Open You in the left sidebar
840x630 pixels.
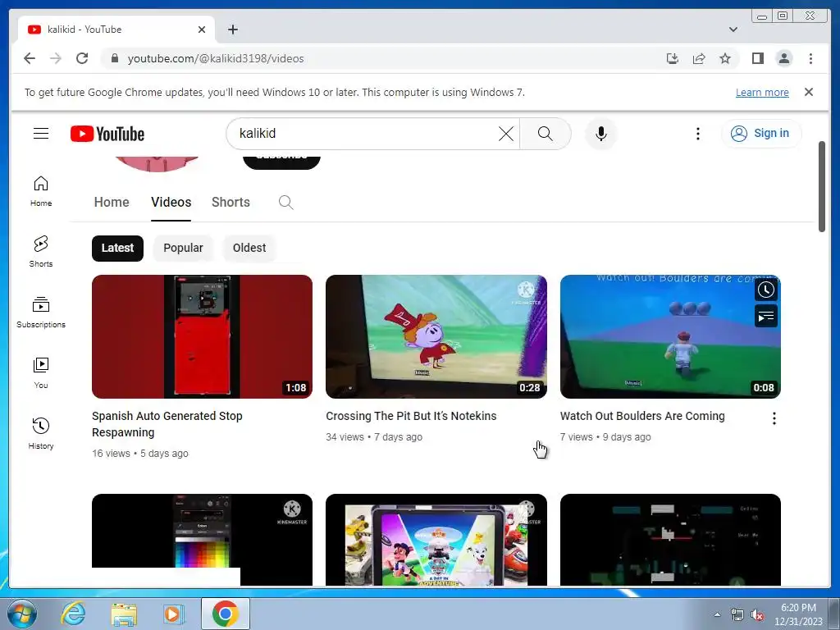pyautogui.click(x=41, y=373)
